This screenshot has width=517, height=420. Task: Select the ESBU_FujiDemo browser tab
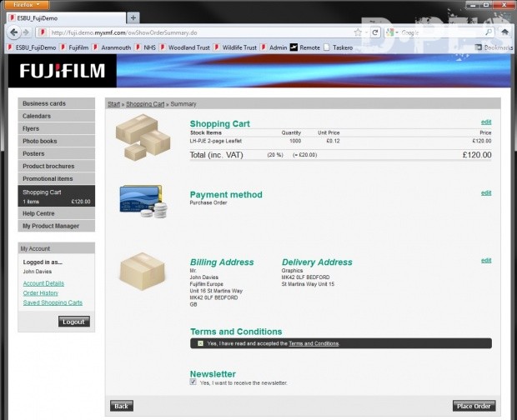click(x=66, y=18)
